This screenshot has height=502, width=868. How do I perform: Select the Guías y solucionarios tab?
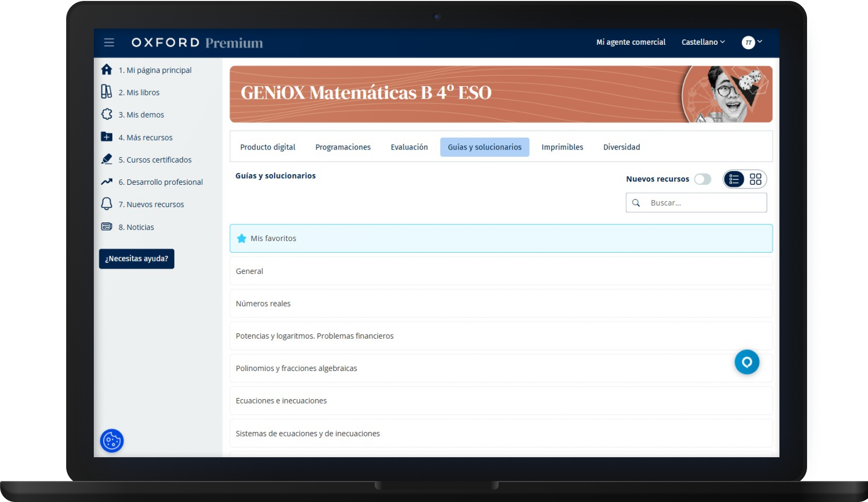[x=485, y=147]
